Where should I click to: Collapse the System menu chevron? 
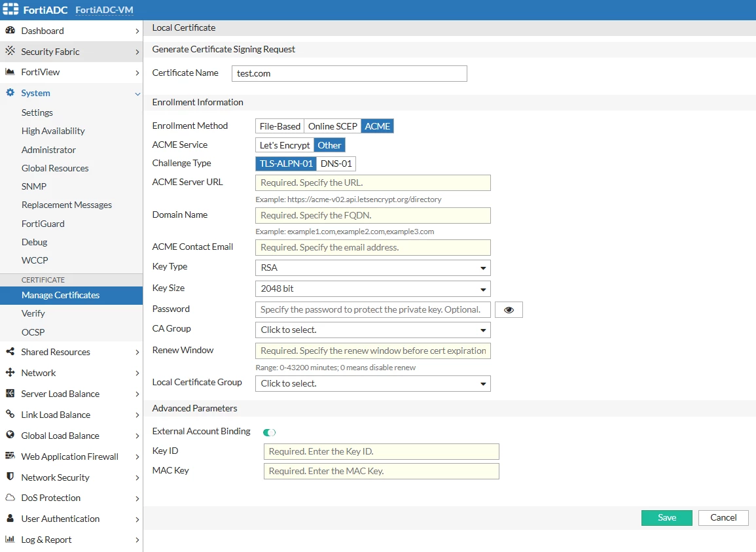click(137, 94)
